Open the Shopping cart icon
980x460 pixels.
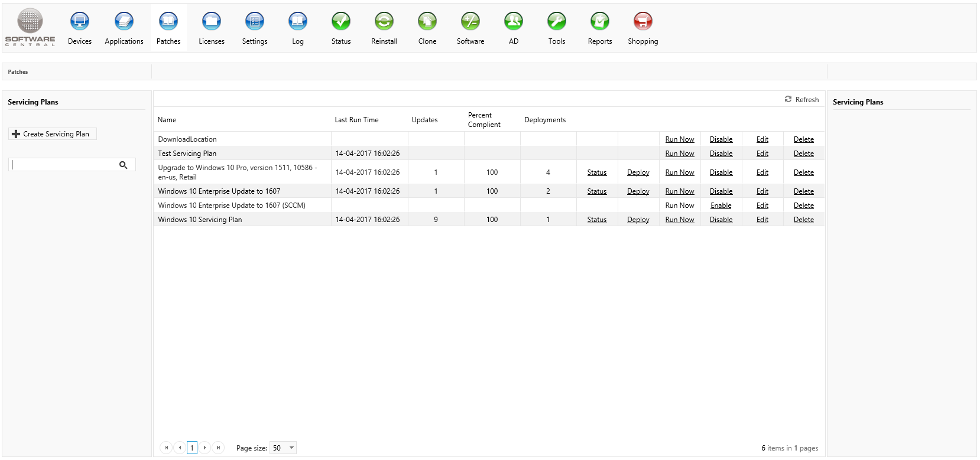tap(643, 22)
